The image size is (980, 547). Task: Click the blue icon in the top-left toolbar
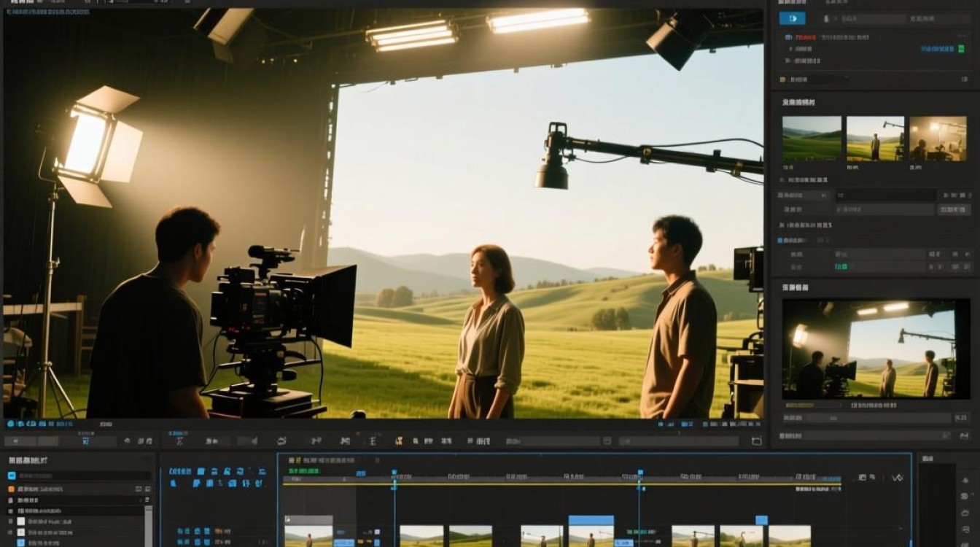tap(85, 441)
